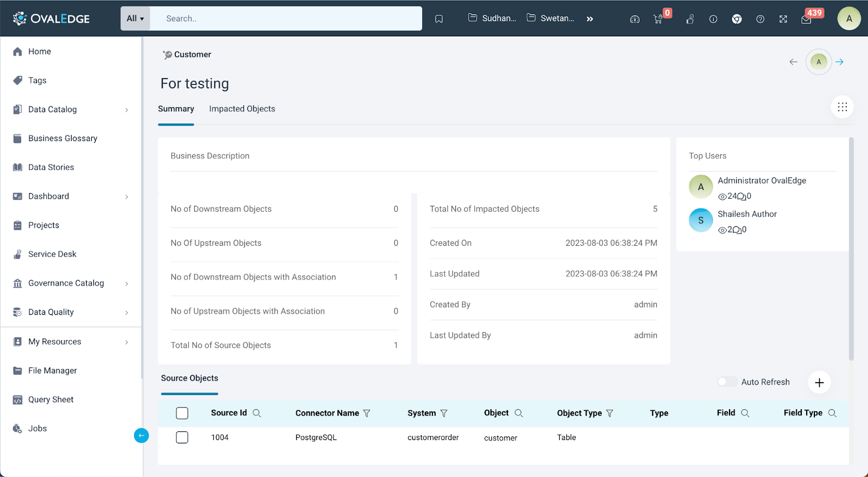This screenshot has width=868, height=477.
Task: Search the Source Id column
Action: (257, 413)
